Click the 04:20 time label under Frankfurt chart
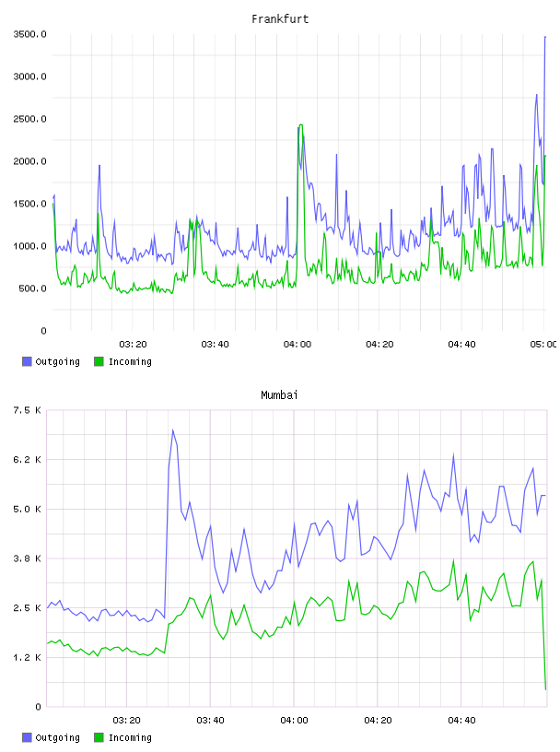This screenshot has height=752, width=560. (379, 345)
